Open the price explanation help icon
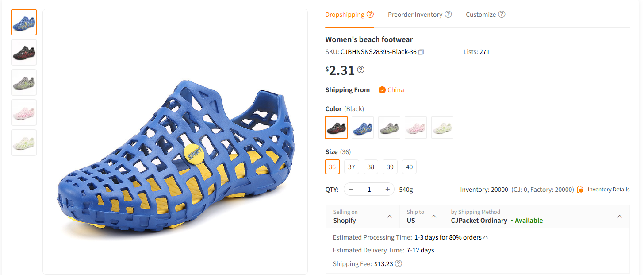Screen dimensions: 644x275 pos(360,70)
